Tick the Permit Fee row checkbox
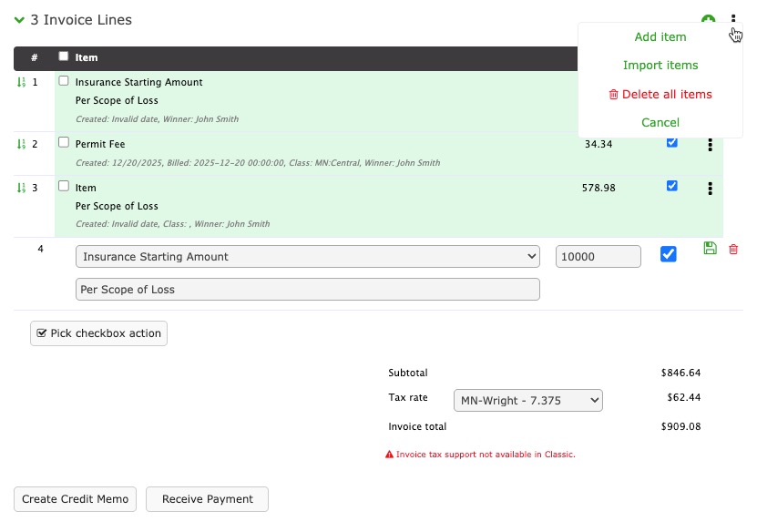The width and height of the screenshot is (757, 532). pyautogui.click(x=64, y=143)
